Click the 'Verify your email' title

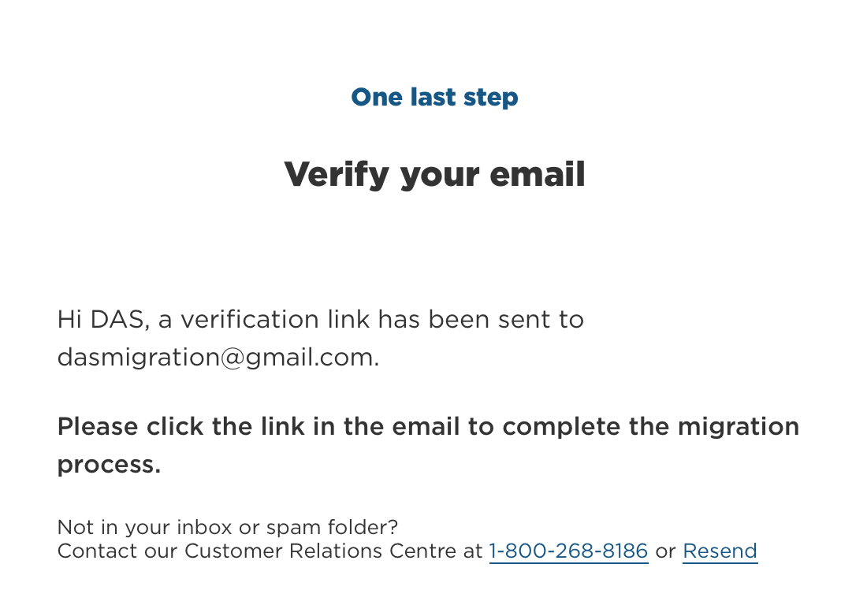click(434, 173)
